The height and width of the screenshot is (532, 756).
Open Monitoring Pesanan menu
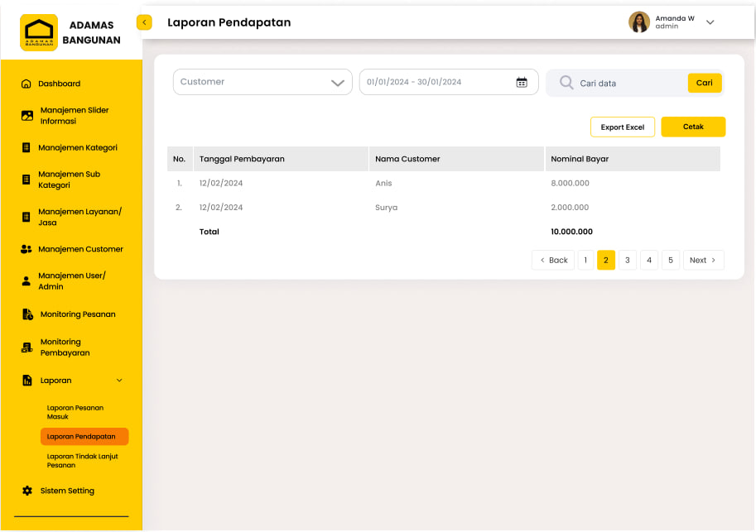click(x=78, y=314)
